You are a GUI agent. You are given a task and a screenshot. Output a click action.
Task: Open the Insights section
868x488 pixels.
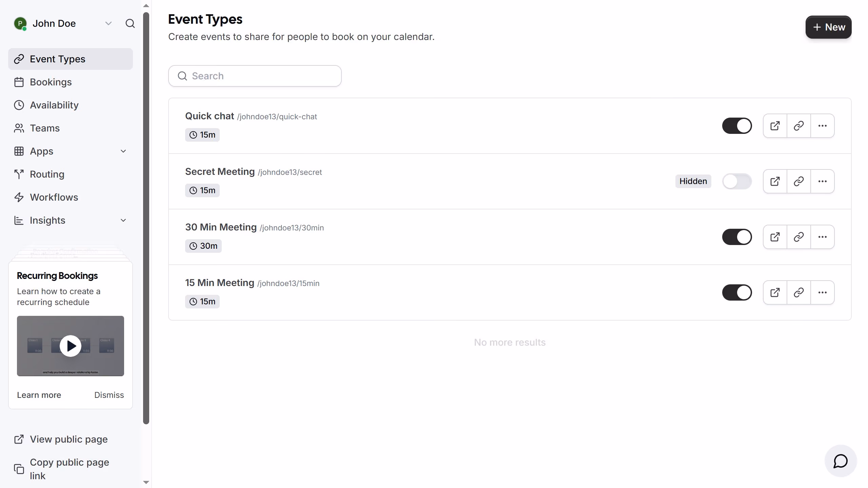71,220
